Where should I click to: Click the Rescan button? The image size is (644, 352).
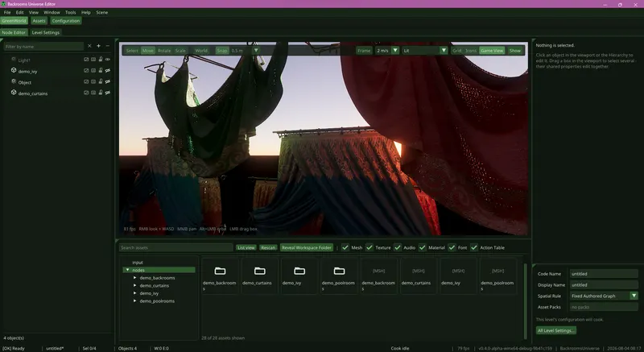pos(268,247)
